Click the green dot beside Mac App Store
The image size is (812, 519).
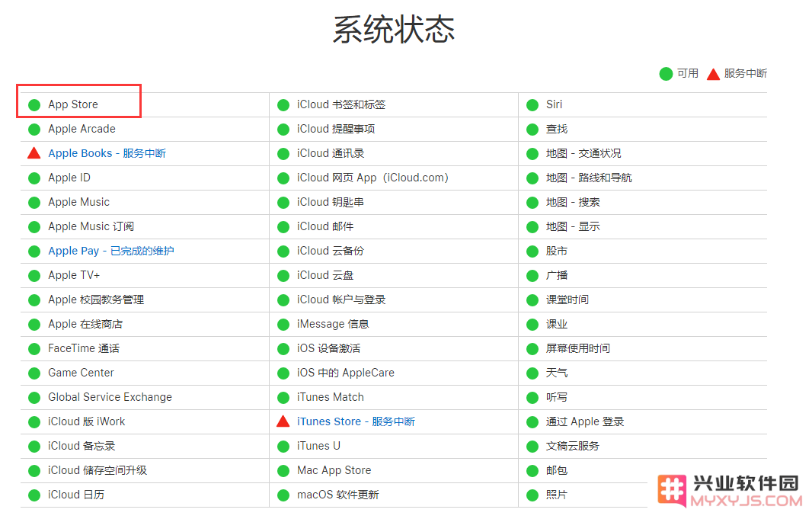pos(283,471)
